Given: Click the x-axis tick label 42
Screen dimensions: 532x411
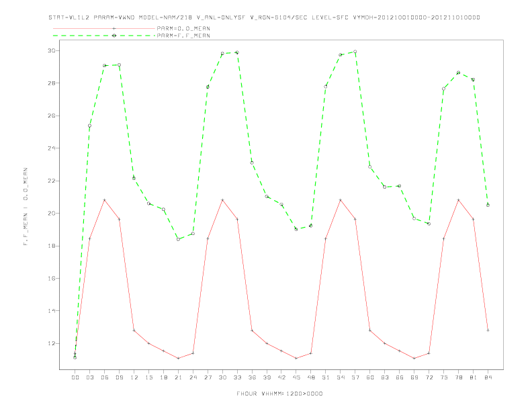Looking at the screenshot, I should [281, 377].
